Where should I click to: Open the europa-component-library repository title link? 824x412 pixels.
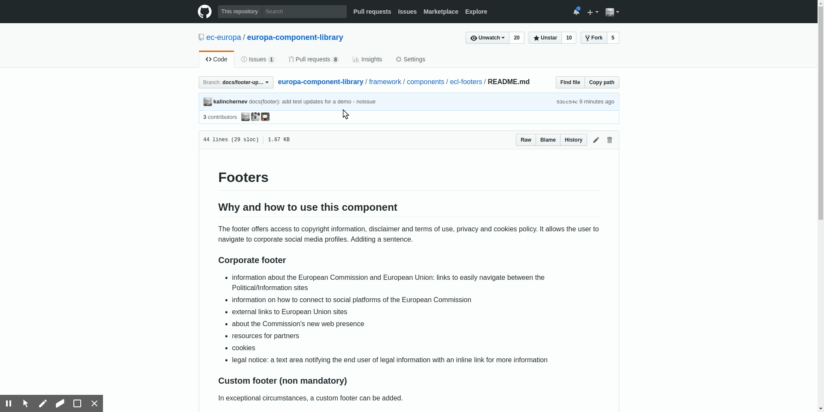click(295, 37)
